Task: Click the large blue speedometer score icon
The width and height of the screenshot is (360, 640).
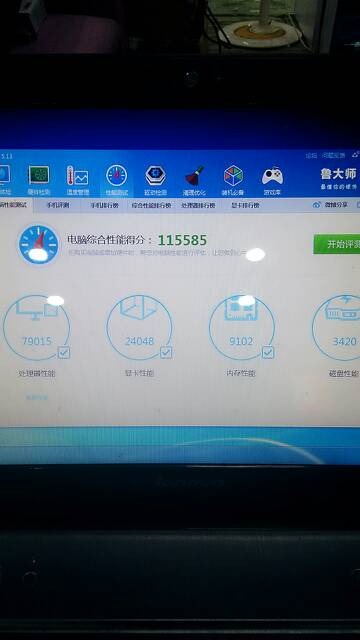Action: (x=39, y=244)
